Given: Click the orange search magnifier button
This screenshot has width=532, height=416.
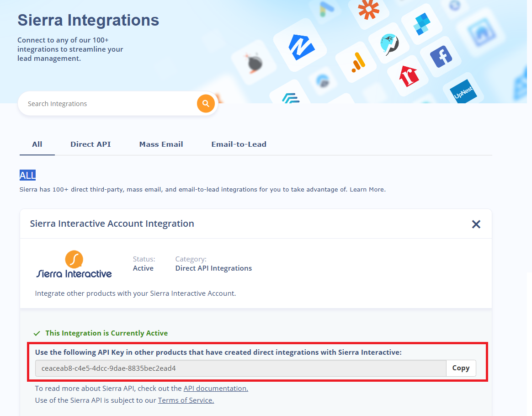Looking at the screenshot, I should [x=206, y=103].
